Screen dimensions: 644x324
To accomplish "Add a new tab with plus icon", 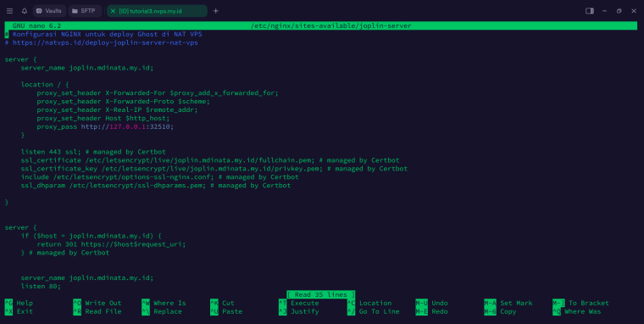I will pos(216,11).
